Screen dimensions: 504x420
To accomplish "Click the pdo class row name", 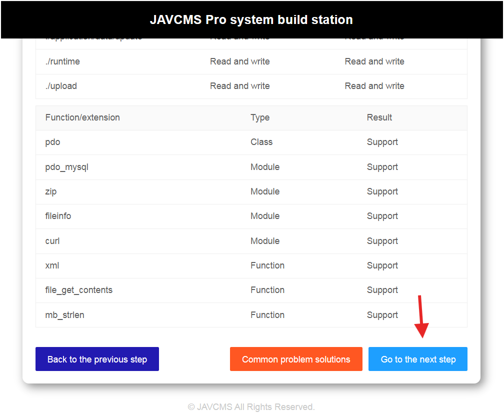I will pyautogui.click(x=52, y=142).
